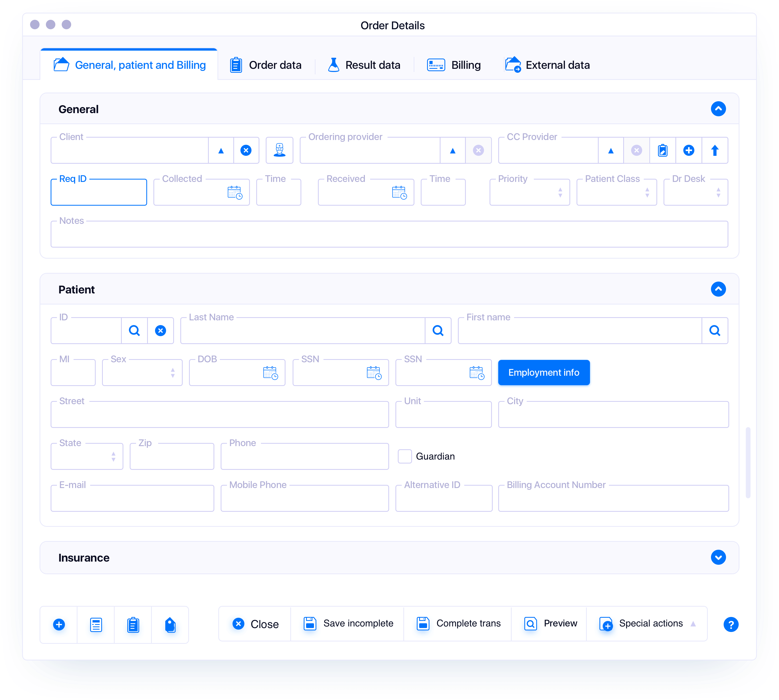779x700 pixels.
Task: Enable the Guardian checkbox
Action: [405, 456]
